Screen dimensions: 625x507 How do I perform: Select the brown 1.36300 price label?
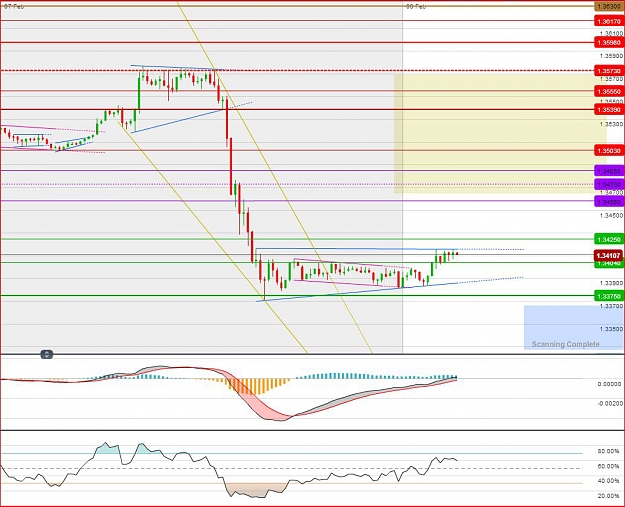tap(609, 6)
